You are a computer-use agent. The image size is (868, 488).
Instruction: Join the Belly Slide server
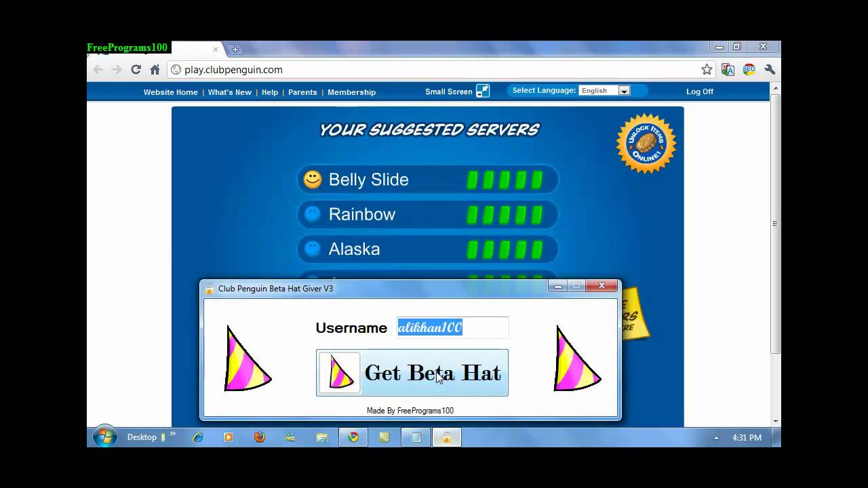pos(428,180)
